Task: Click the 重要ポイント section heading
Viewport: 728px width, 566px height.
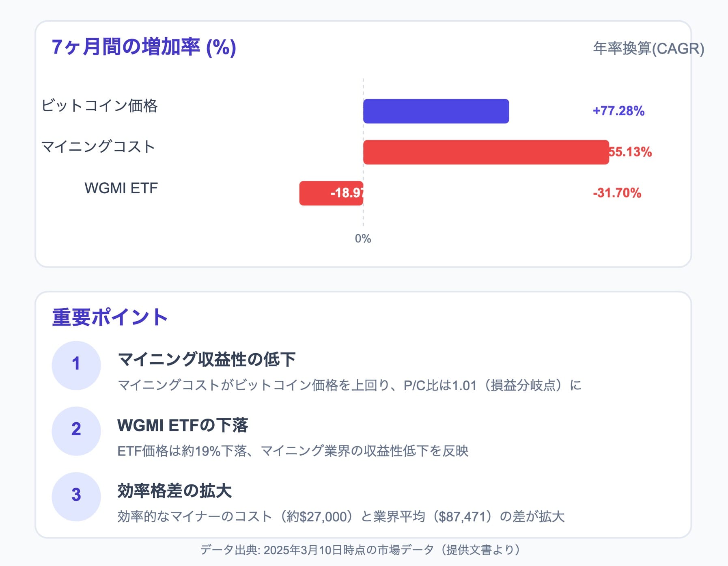Action: click(110, 317)
